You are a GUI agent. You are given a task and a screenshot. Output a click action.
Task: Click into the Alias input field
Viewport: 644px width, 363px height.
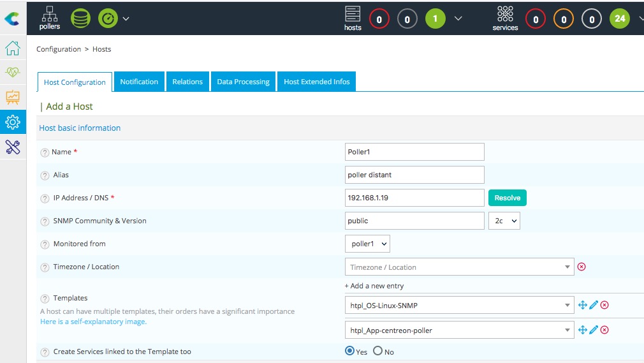(x=414, y=175)
